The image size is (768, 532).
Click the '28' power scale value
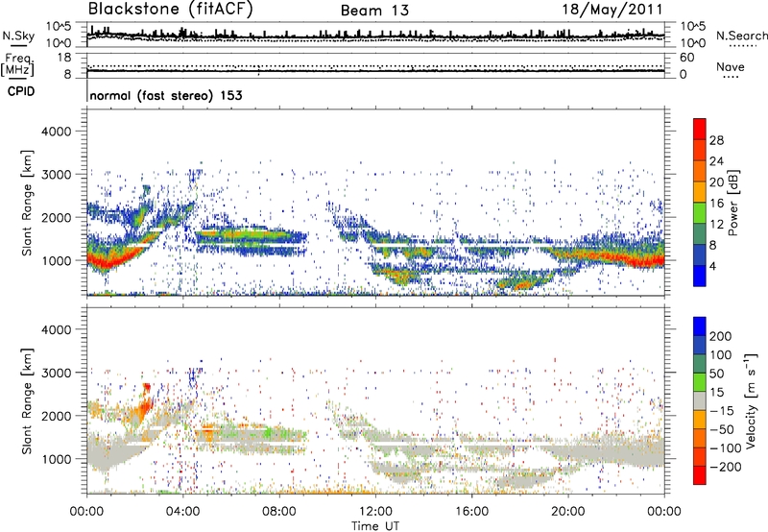pyautogui.click(x=716, y=140)
